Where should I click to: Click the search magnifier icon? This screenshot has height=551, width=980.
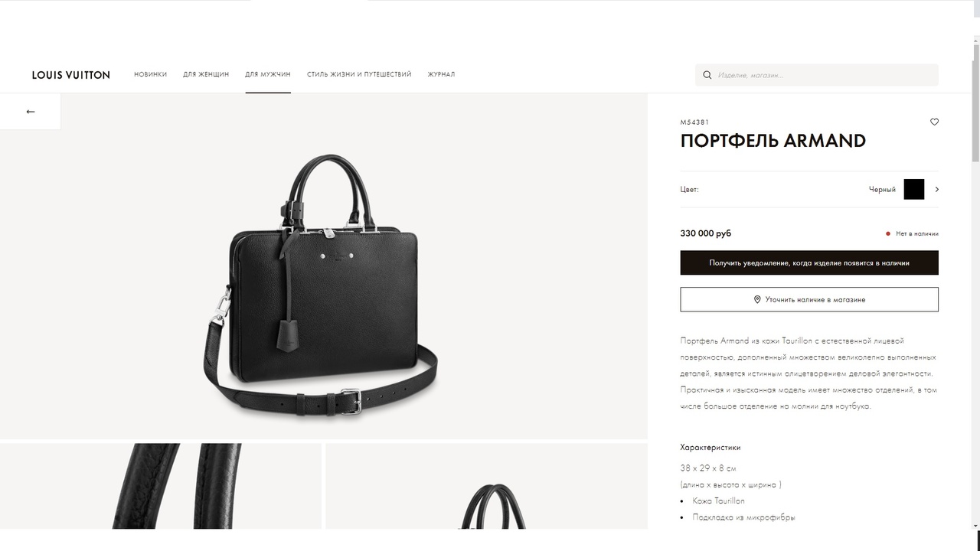[x=707, y=75]
